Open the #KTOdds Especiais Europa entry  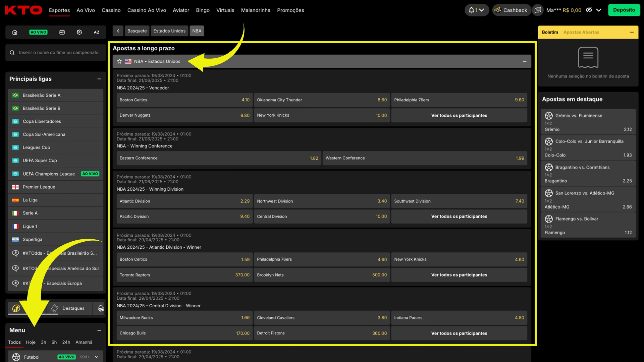click(56, 283)
